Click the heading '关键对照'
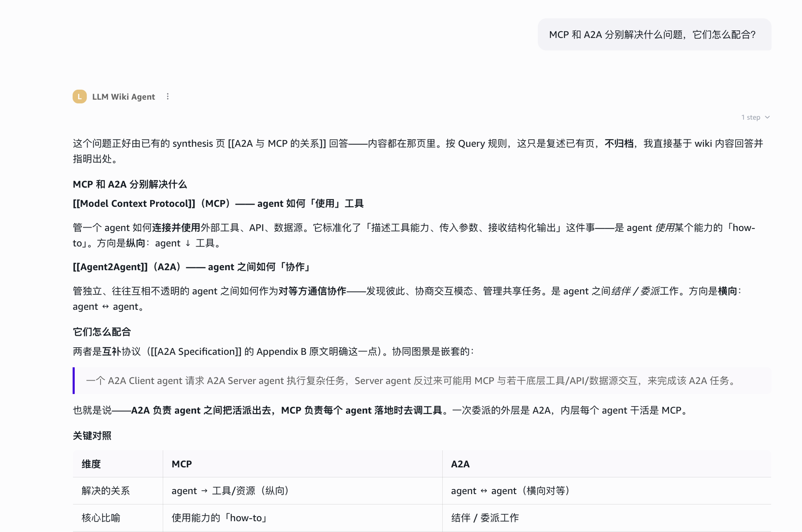The height and width of the screenshot is (532, 802). 92,436
